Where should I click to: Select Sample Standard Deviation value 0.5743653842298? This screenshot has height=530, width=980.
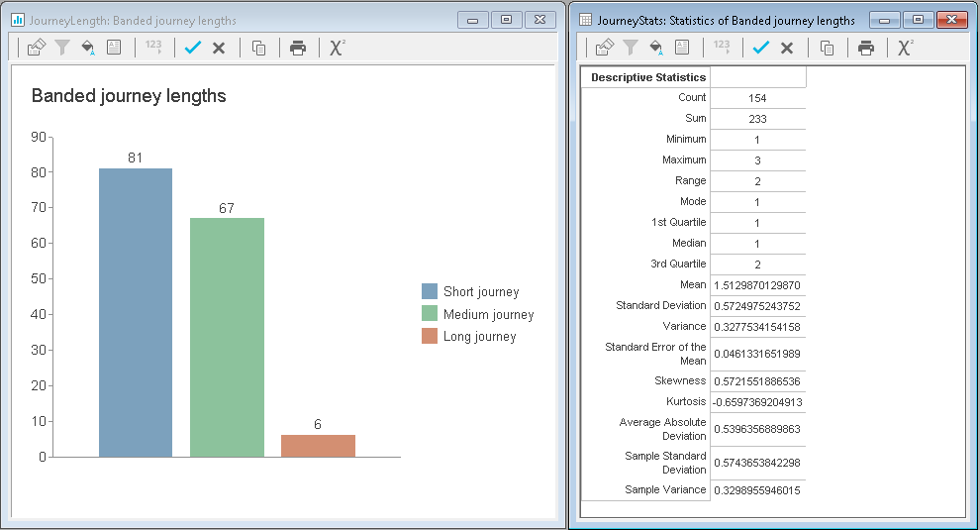tap(757, 463)
